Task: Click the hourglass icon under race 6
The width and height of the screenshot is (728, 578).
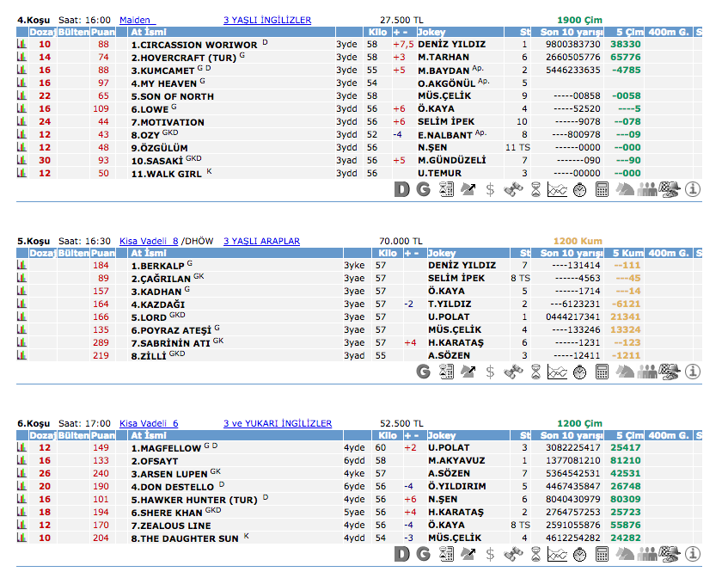Action: pos(535,554)
